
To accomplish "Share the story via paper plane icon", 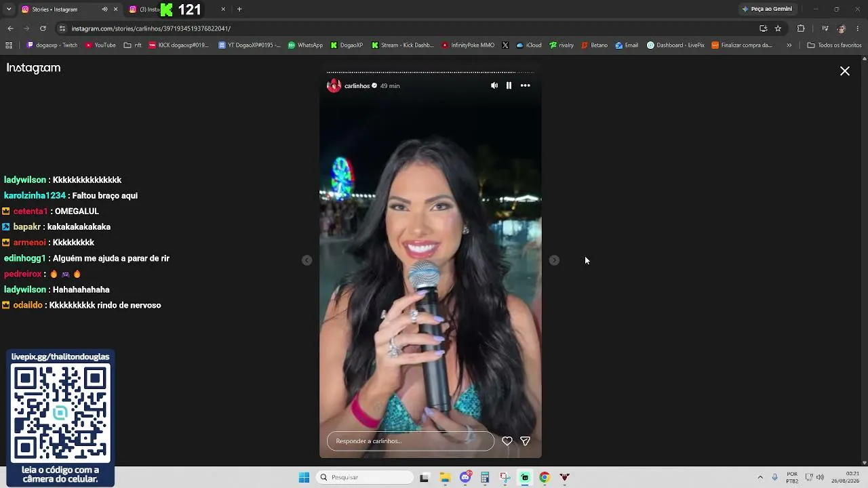I will [525, 441].
